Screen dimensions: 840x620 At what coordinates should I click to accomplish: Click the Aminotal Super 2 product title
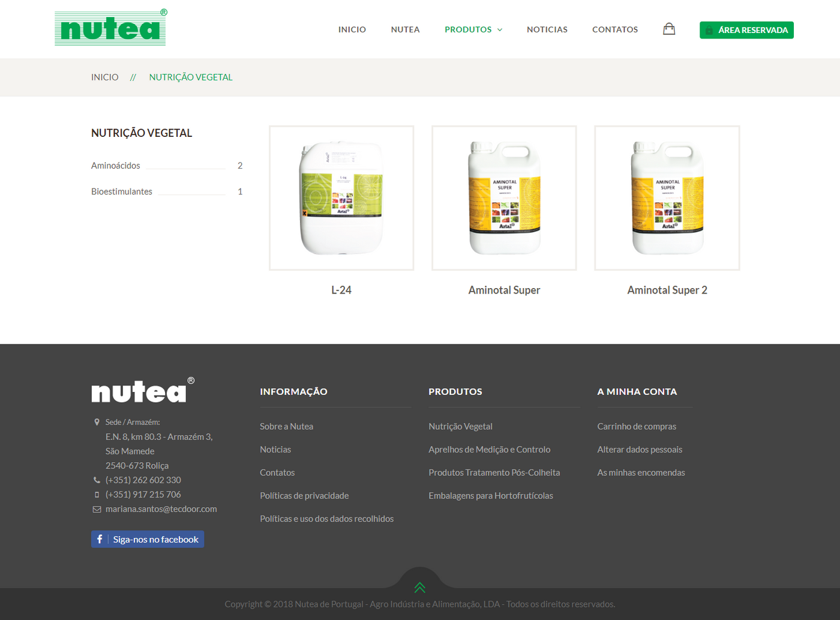point(667,290)
